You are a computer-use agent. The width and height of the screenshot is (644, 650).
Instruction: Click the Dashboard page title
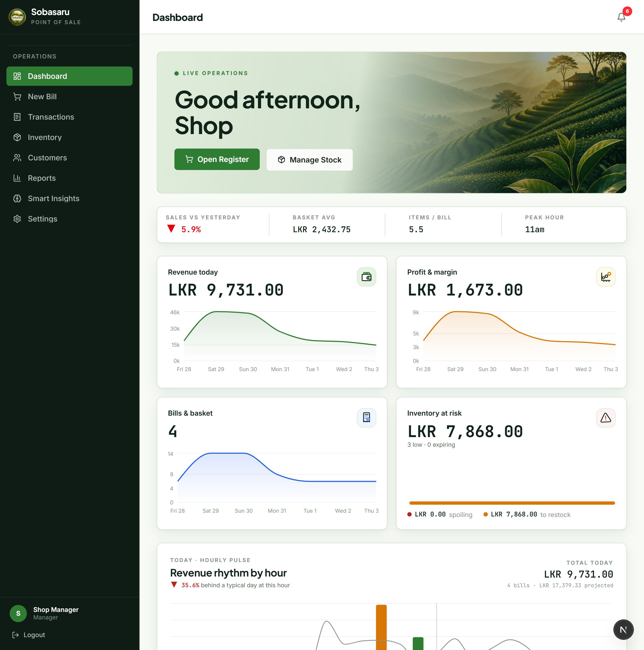click(177, 17)
